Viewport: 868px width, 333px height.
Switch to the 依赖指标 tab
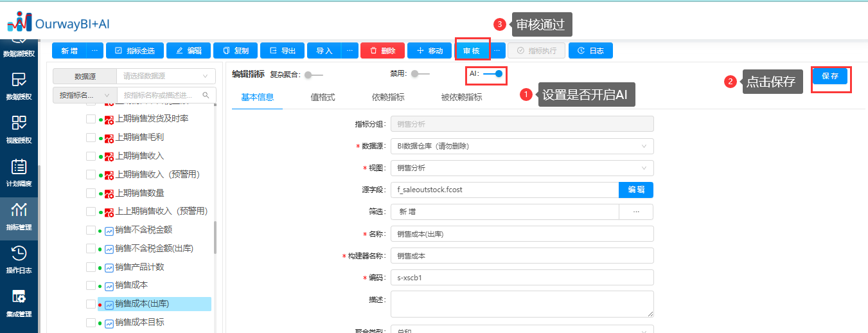coord(388,98)
